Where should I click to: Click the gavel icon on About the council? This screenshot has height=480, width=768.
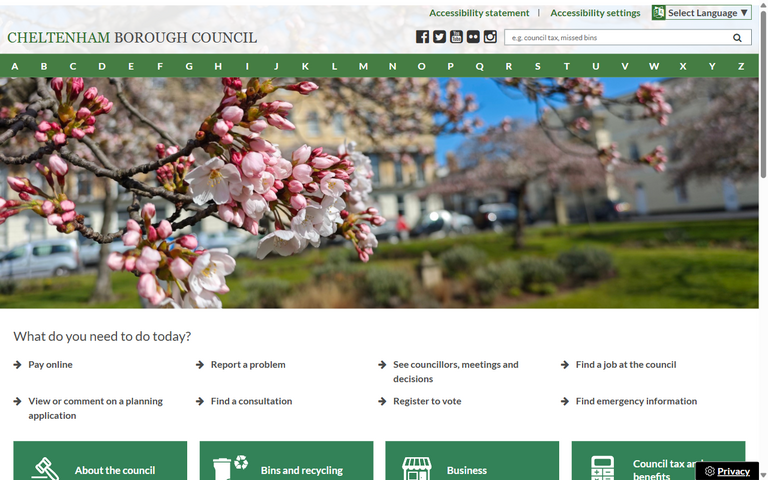tap(45, 469)
